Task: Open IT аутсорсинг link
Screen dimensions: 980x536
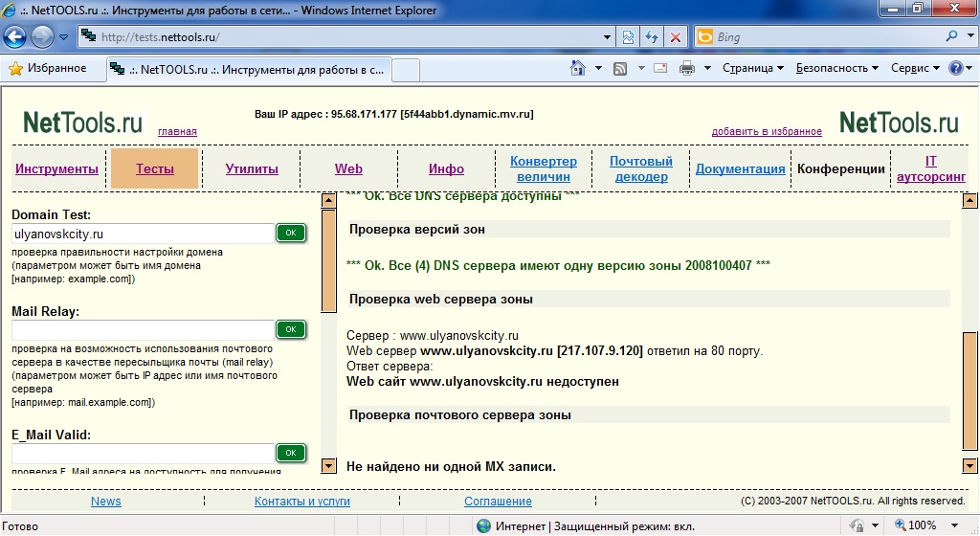Action: click(x=931, y=168)
